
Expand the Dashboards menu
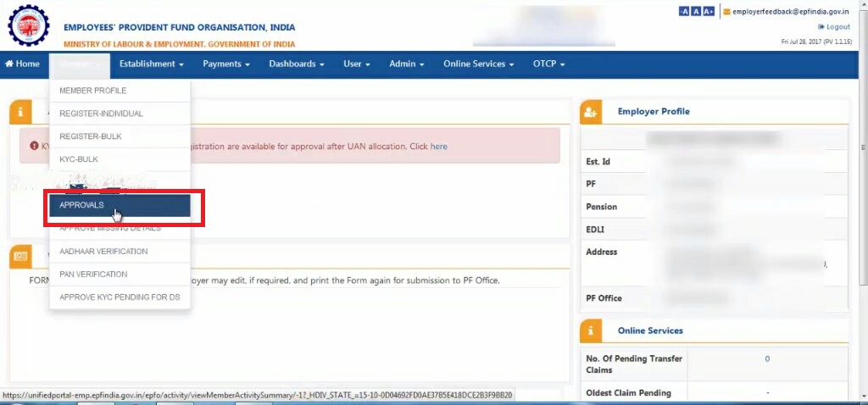click(x=296, y=64)
